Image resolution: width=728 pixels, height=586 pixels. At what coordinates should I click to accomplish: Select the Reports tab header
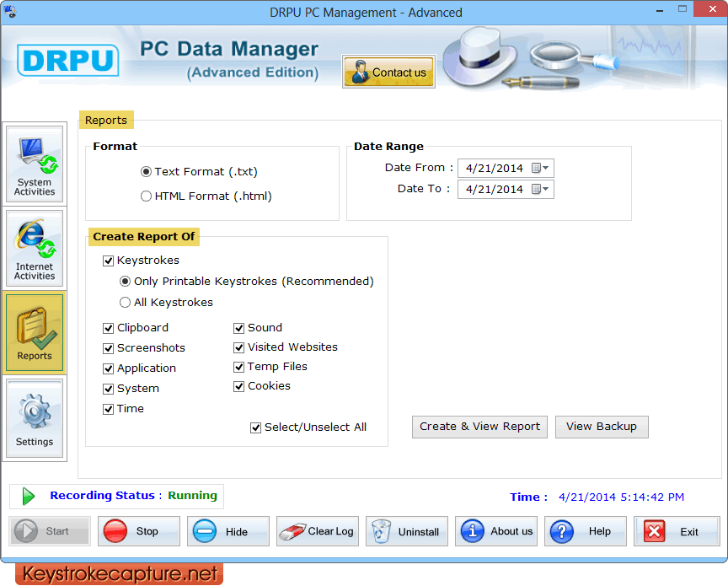click(106, 120)
